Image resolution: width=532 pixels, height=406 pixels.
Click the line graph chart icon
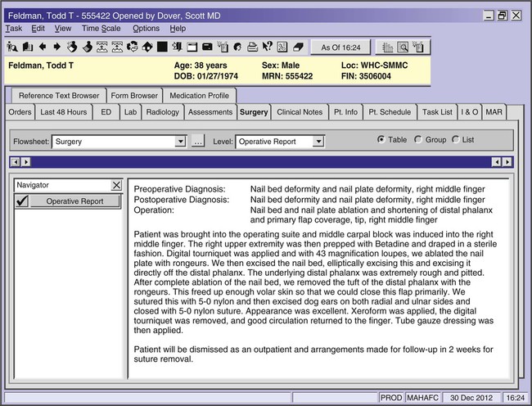[282, 47]
